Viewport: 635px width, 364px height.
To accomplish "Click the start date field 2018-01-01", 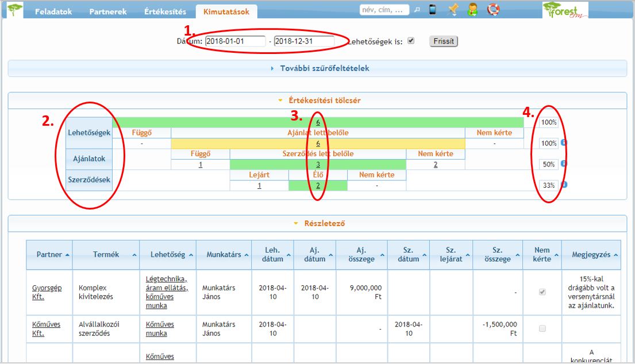I will tap(235, 41).
